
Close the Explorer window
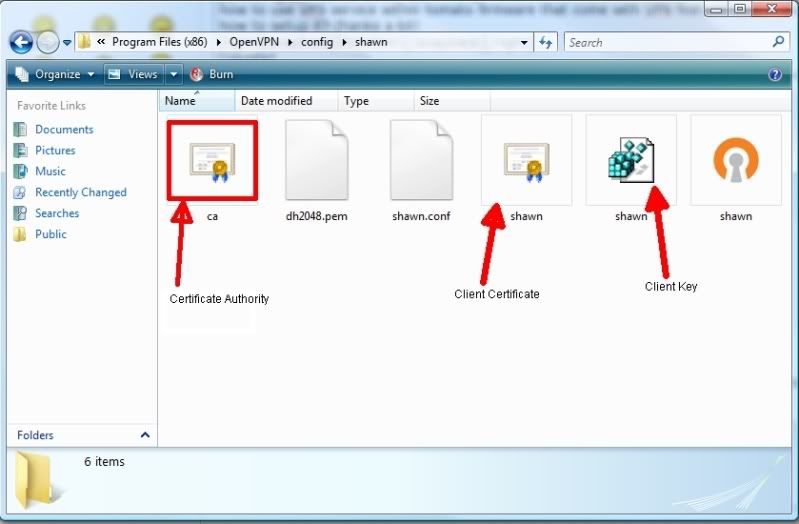(x=771, y=8)
